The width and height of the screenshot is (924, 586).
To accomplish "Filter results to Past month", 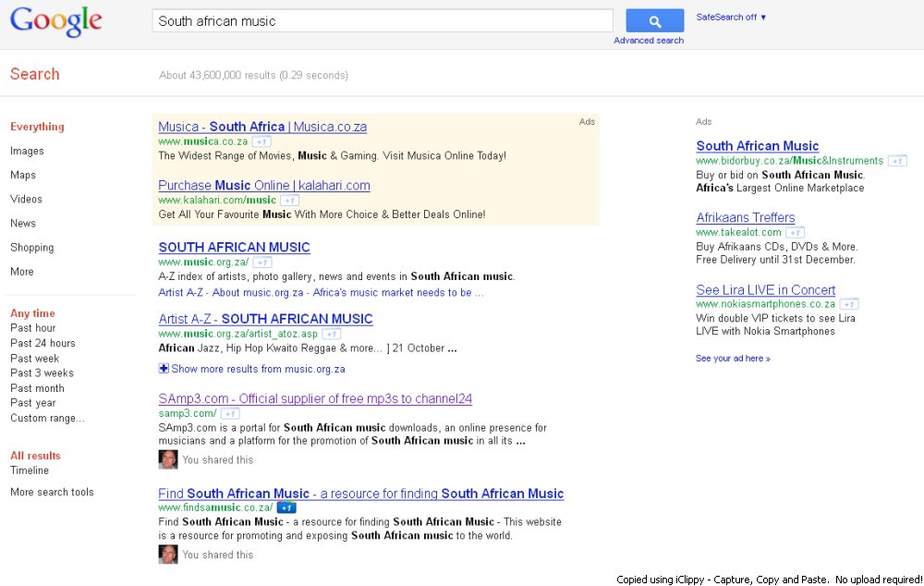I will [x=37, y=388].
